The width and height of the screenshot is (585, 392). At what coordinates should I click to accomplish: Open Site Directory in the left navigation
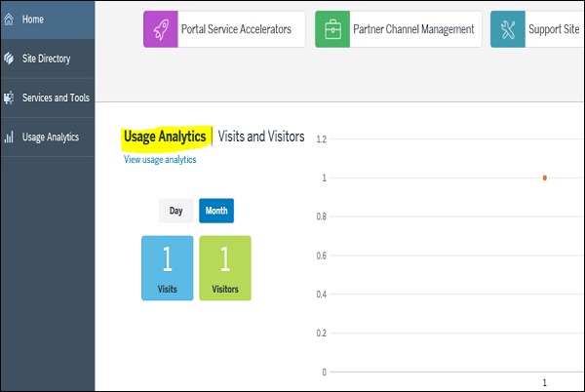click(46, 59)
